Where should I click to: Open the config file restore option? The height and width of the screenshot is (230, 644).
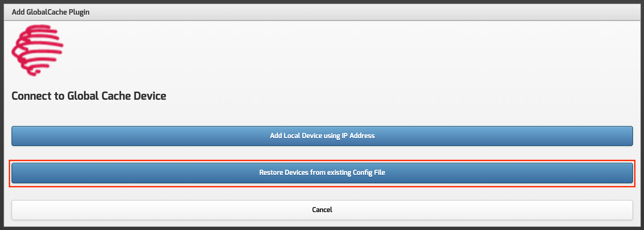point(322,173)
